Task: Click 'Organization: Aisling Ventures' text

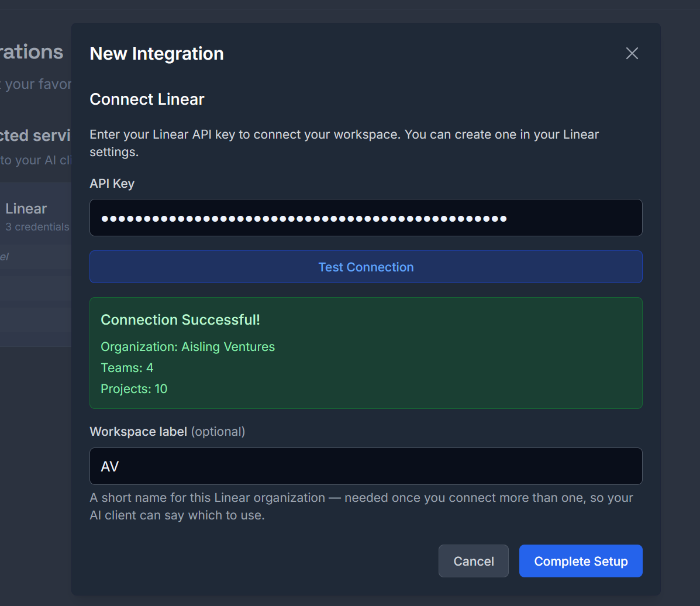Action: coord(188,346)
